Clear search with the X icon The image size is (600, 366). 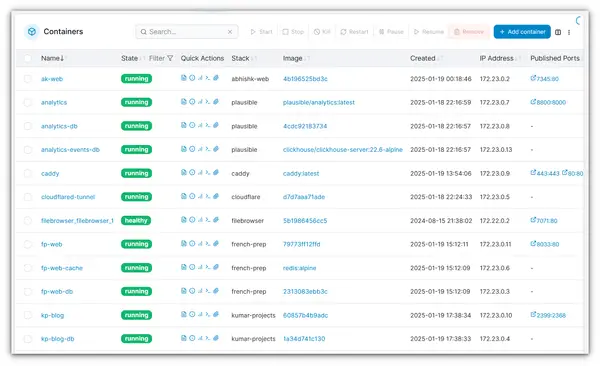[x=230, y=32]
